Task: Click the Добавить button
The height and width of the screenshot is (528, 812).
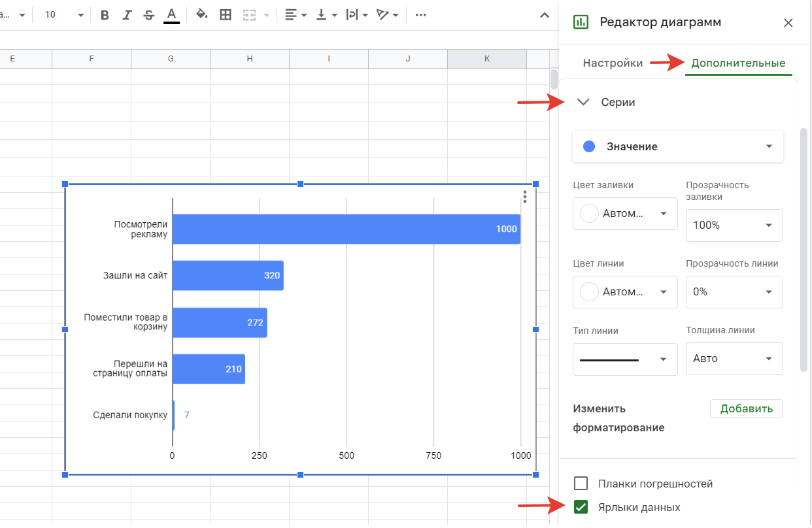Action: click(746, 409)
